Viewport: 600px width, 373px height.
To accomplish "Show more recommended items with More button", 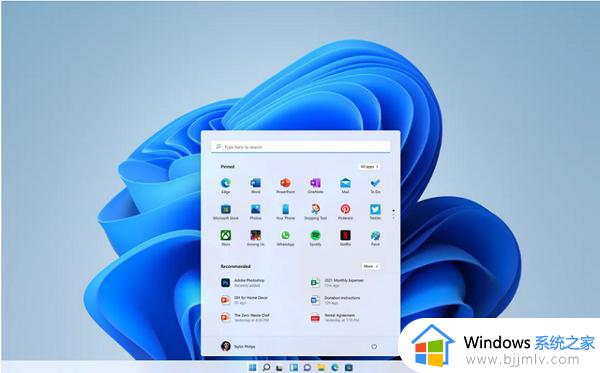I will 371,266.
